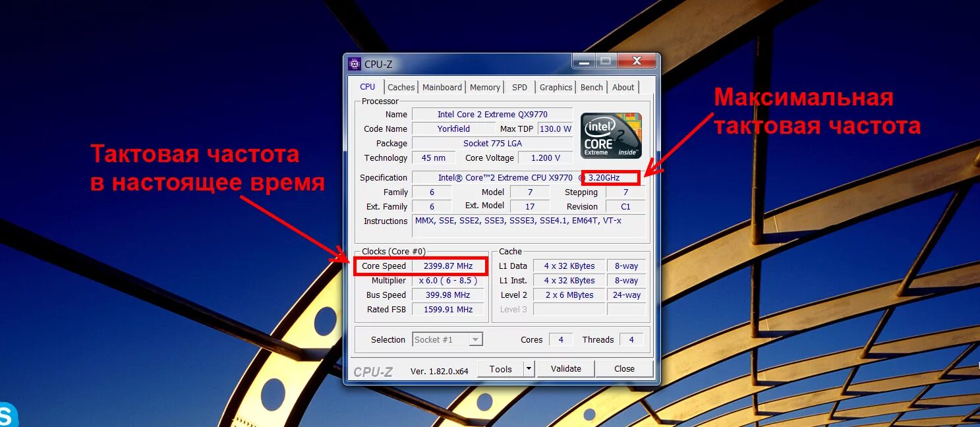Switch to the Caches tab
The image size is (980, 427).
[x=401, y=87]
